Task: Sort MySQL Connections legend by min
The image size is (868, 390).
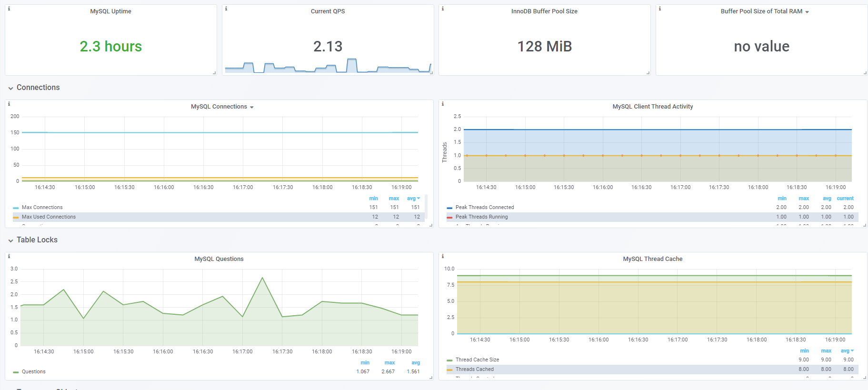Action: tap(373, 199)
